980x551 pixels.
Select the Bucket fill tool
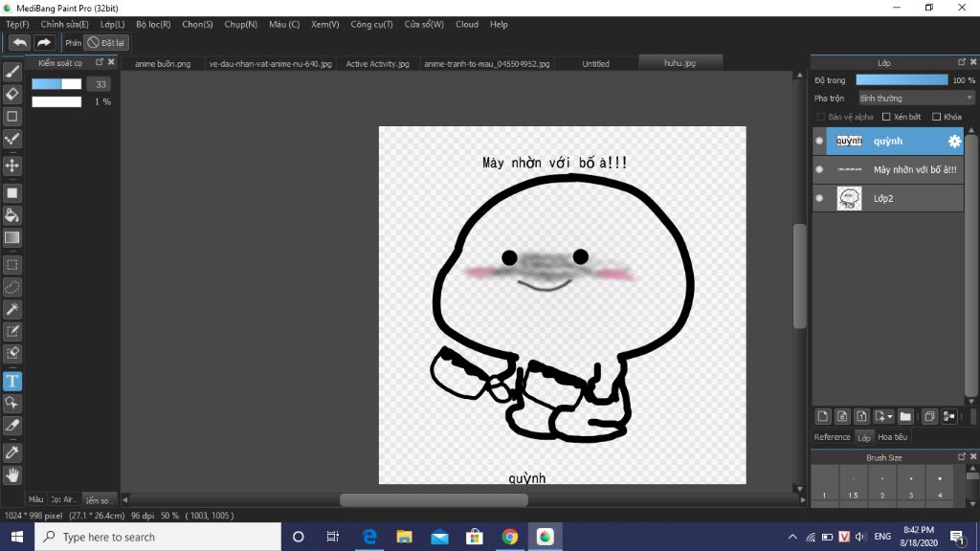(11, 215)
